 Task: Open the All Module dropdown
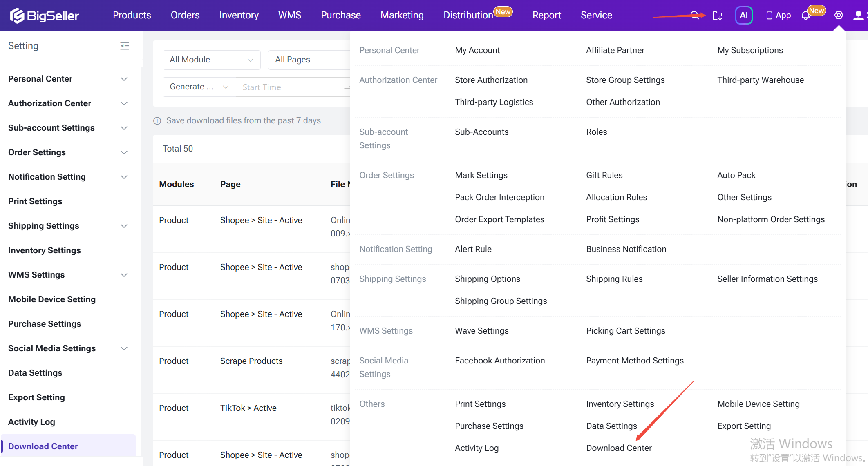[211, 60]
